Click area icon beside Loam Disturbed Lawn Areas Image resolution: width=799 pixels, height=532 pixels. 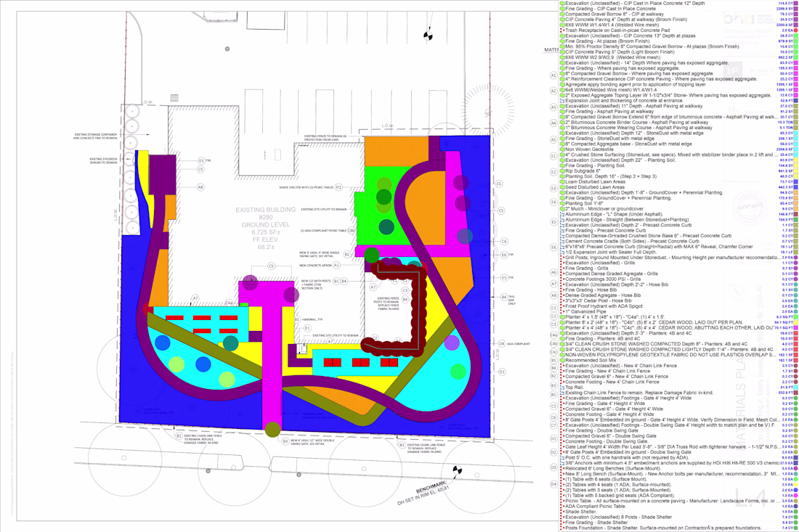[562, 181]
